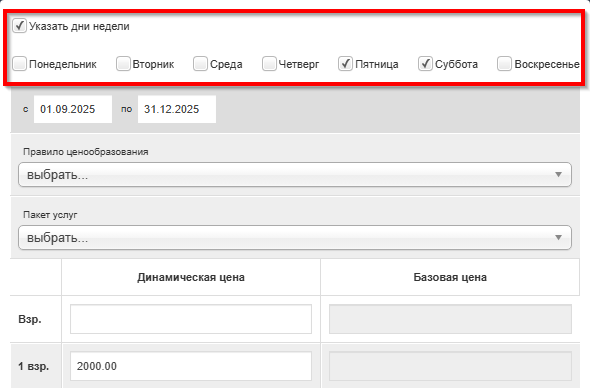Edit the start date 01.09.2025
The image size is (590, 388).
point(73,109)
